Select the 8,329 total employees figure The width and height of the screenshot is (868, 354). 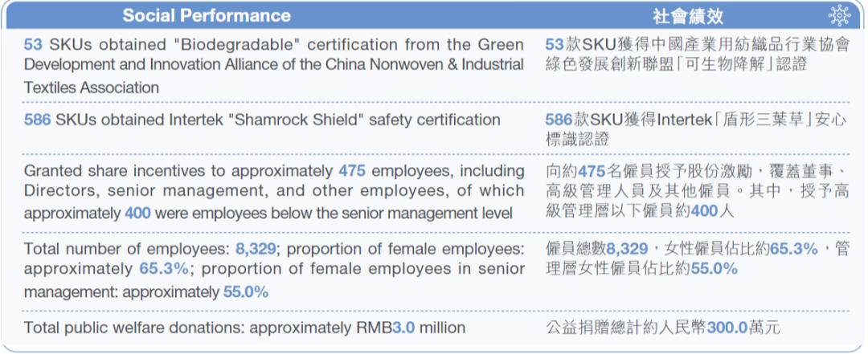pyautogui.click(x=256, y=249)
